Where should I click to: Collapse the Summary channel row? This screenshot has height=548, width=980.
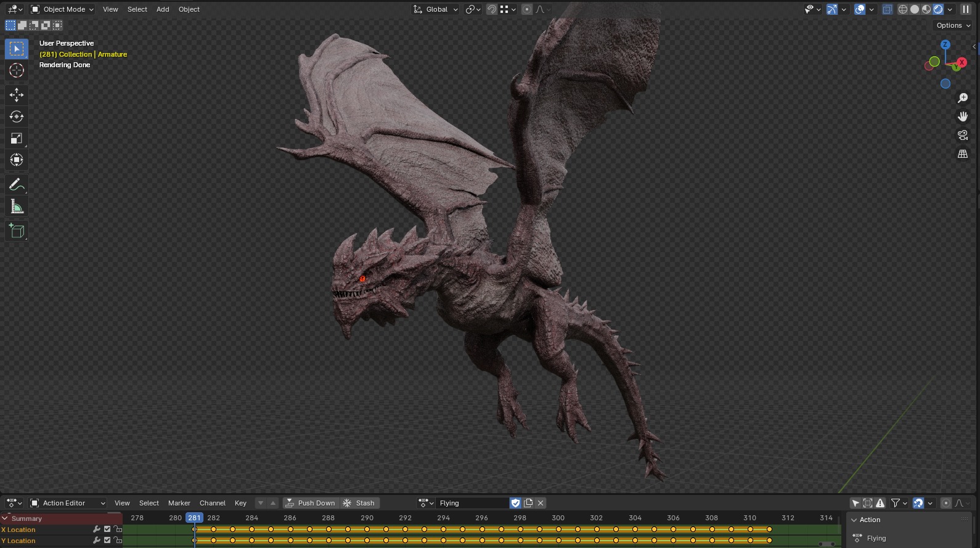pos(5,518)
